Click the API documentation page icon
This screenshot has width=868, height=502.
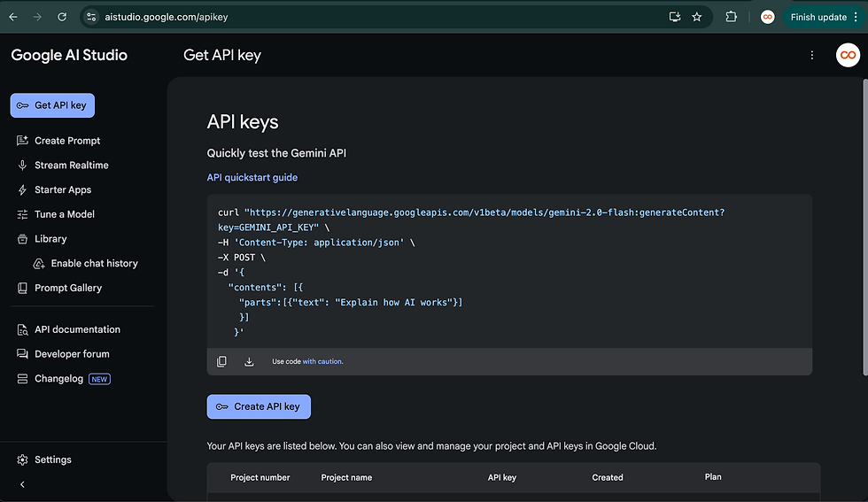pos(22,330)
